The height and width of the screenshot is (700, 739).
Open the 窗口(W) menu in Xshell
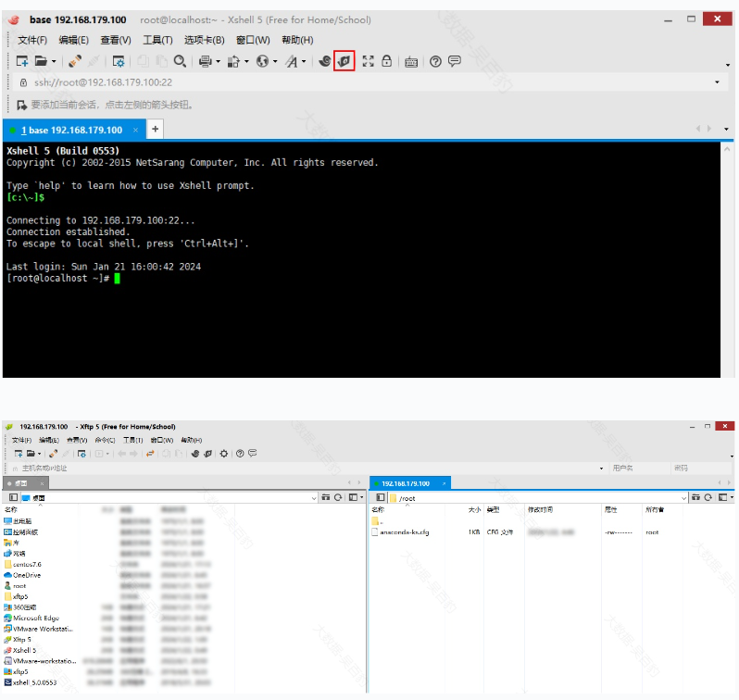(x=253, y=40)
